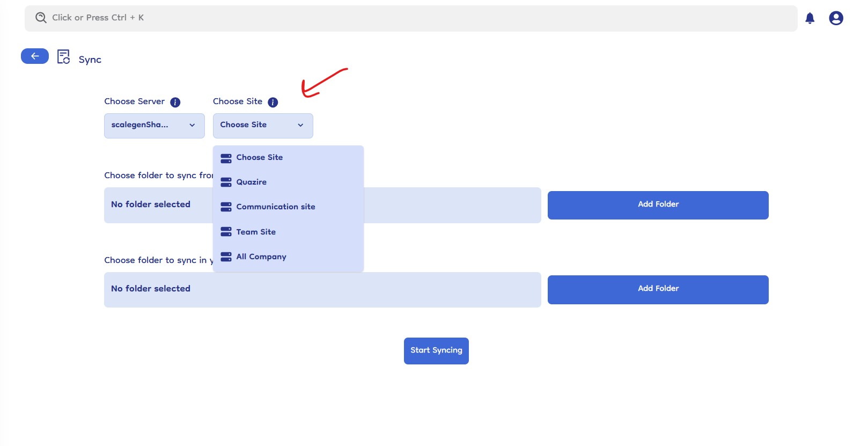Click the back arrow button
The width and height of the screenshot is (868, 446).
(x=35, y=56)
